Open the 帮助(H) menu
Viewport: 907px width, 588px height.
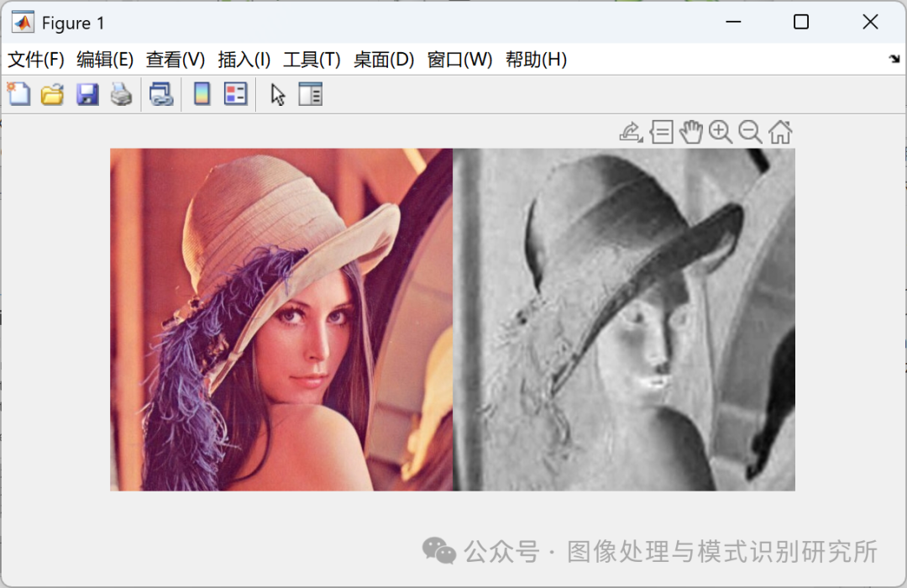[x=536, y=59]
